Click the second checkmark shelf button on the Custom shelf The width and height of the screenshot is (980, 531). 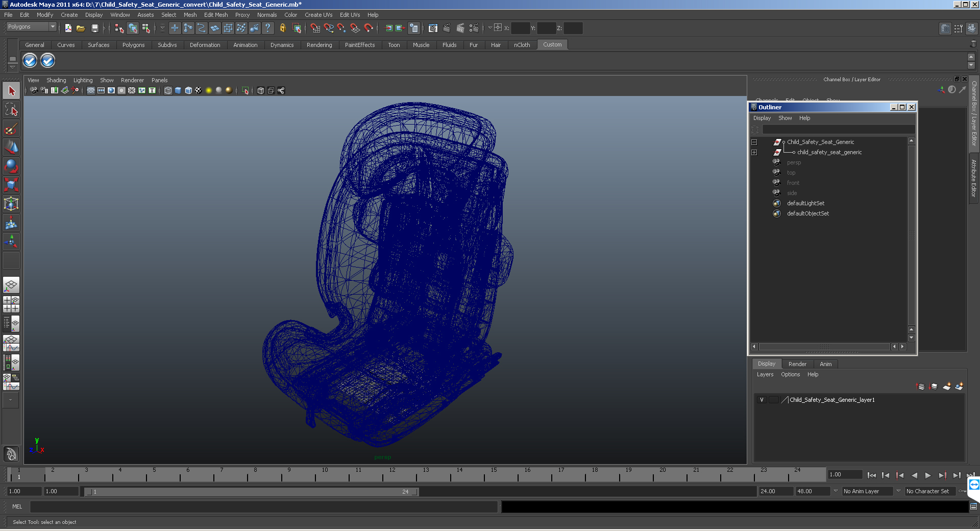tap(47, 61)
